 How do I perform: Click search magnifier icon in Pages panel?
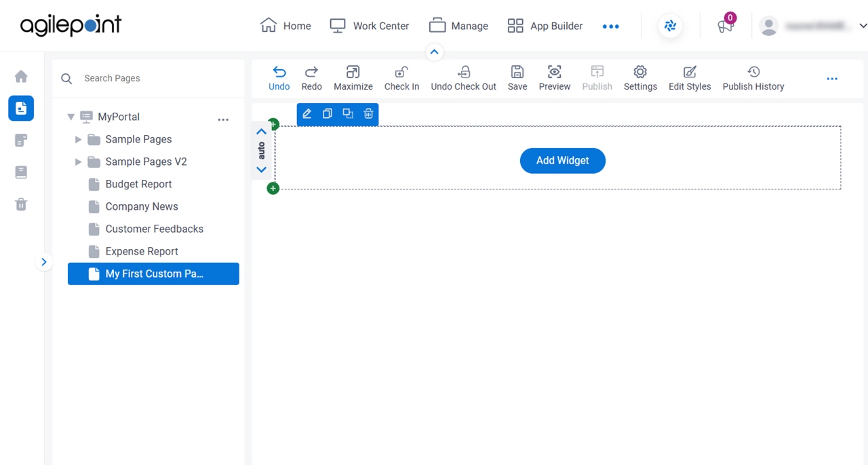coord(66,79)
